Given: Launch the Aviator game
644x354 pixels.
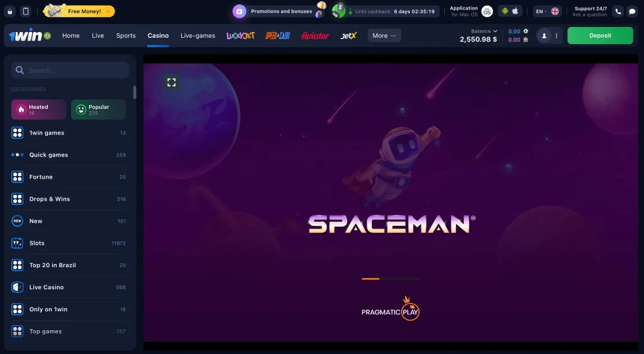Looking at the screenshot, I should [315, 36].
